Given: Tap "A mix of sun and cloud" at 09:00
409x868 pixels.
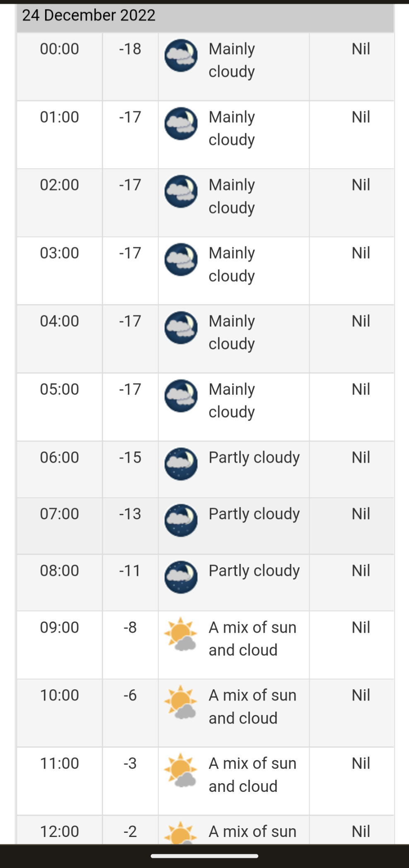Looking at the screenshot, I should (x=252, y=639).
